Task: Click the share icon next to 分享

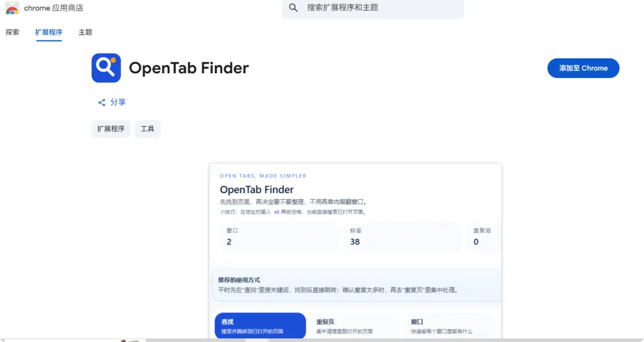Action: [x=101, y=102]
